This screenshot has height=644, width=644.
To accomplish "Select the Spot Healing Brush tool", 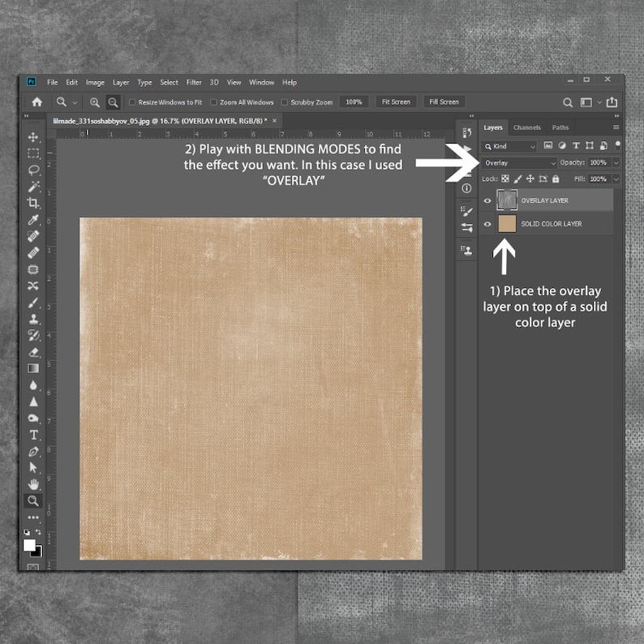I will point(33,236).
